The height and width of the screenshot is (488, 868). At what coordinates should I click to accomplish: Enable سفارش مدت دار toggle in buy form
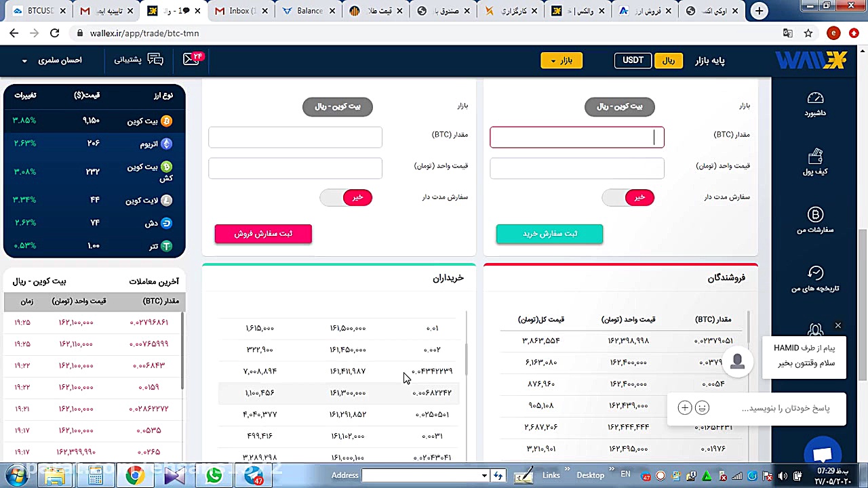pyautogui.click(x=628, y=197)
